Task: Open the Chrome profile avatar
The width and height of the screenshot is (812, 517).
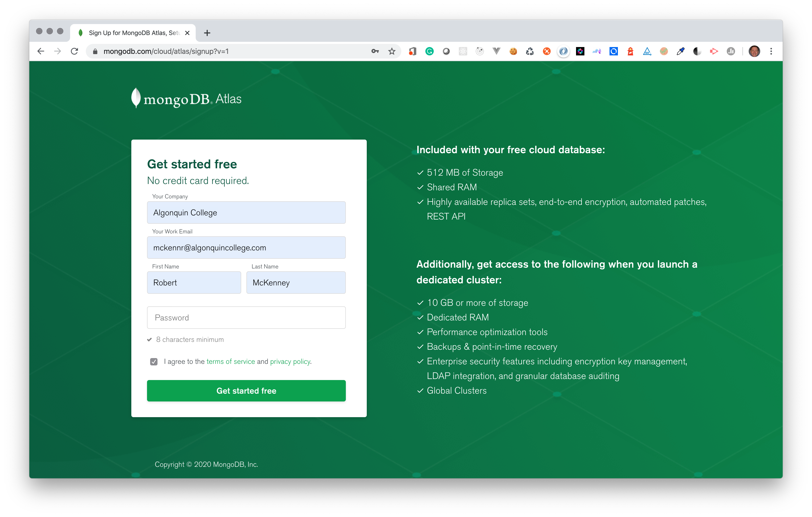Action: point(754,51)
